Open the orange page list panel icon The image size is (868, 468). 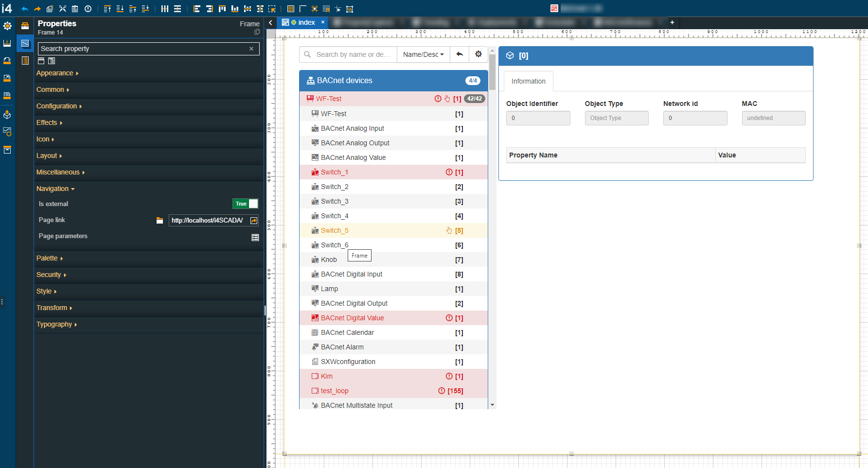pos(25,60)
